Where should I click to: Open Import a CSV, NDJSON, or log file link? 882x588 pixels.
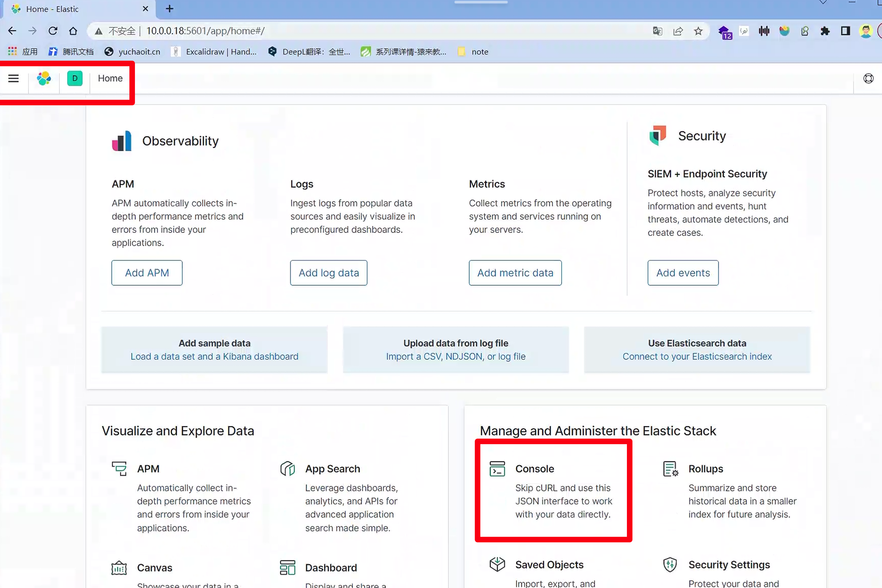tap(456, 356)
